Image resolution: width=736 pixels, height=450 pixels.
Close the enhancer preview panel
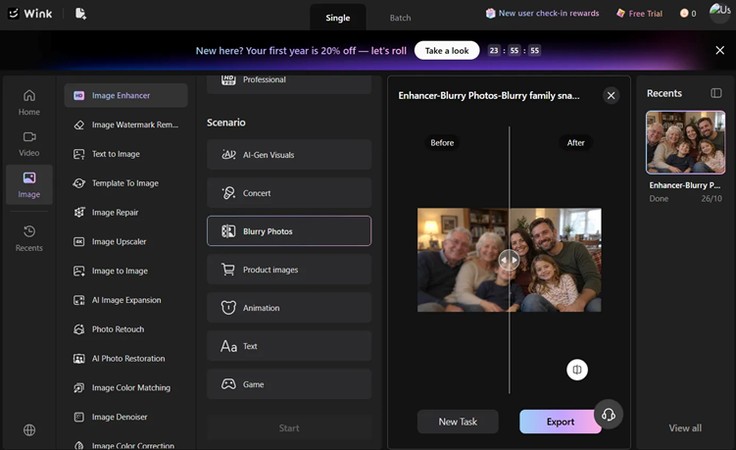coord(611,96)
